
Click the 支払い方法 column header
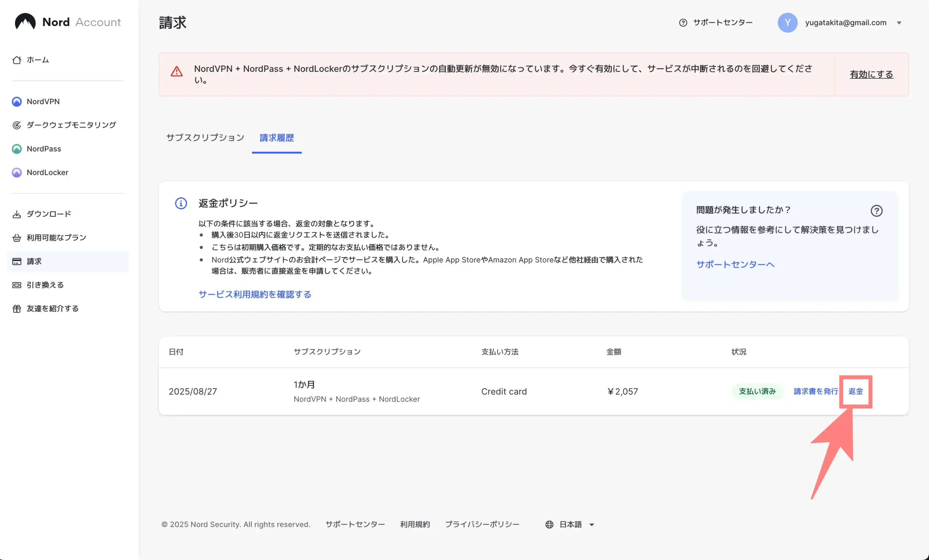[500, 352]
